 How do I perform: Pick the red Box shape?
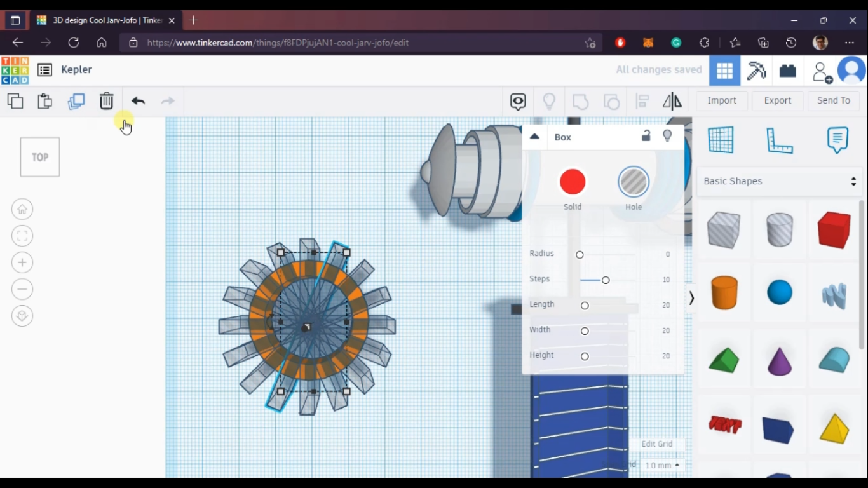pos(834,229)
